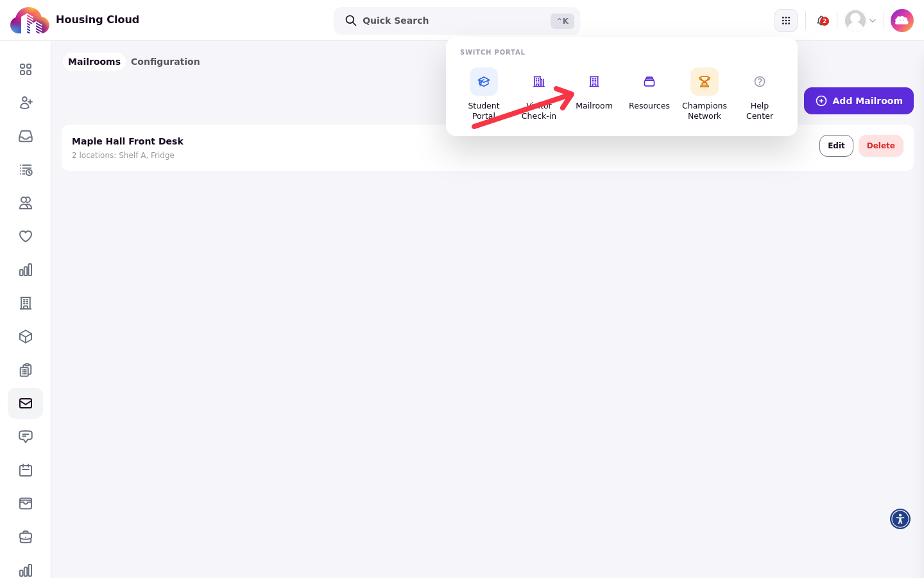Select the list-with-clock icon in sidebar

(x=26, y=170)
